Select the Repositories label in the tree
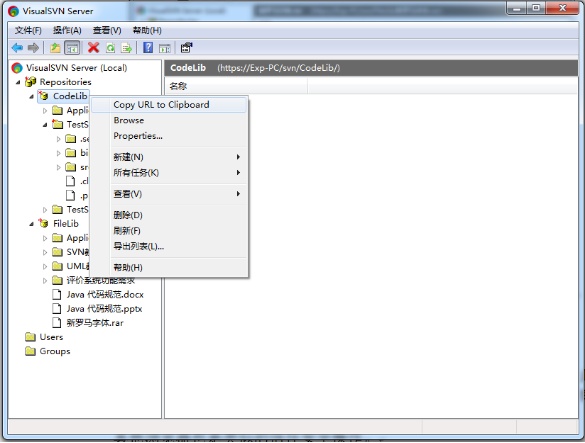 [66, 82]
